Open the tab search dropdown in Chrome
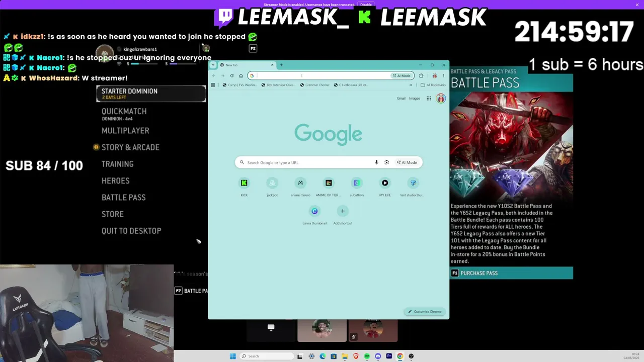This screenshot has width=644, height=362. [x=213, y=65]
